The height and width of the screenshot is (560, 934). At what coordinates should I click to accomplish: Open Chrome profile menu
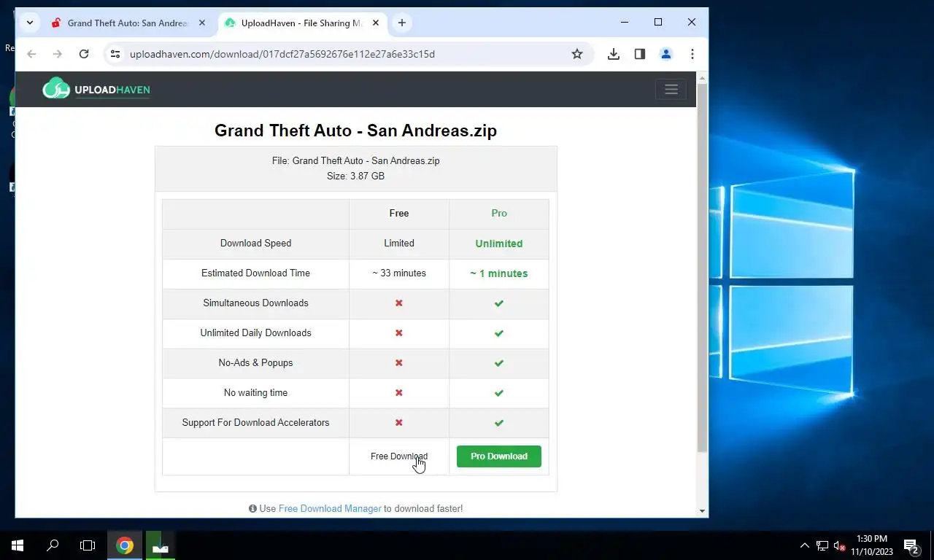tap(665, 54)
